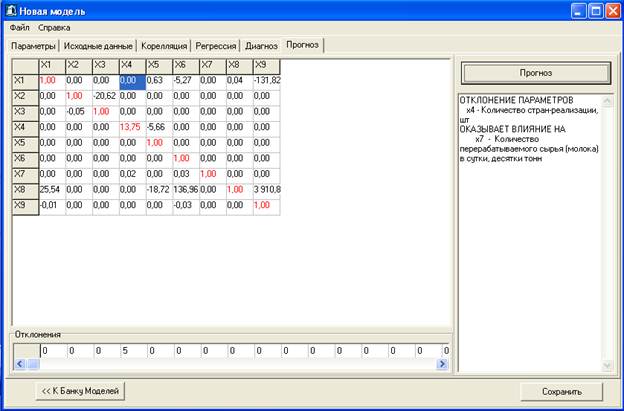The height and width of the screenshot is (411, 624).
Task: Close the Новая модель window
Action: pyautogui.click(x=613, y=11)
